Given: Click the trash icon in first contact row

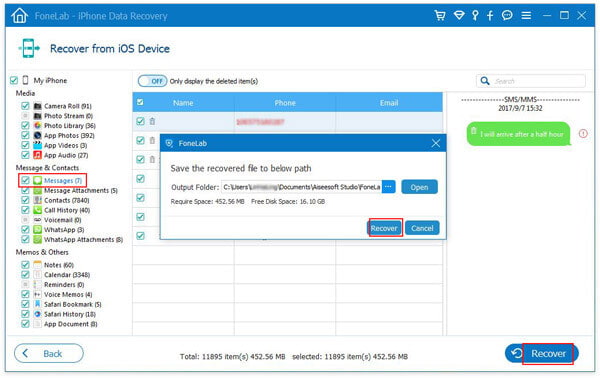Looking at the screenshot, I should click(x=152, y=121).
